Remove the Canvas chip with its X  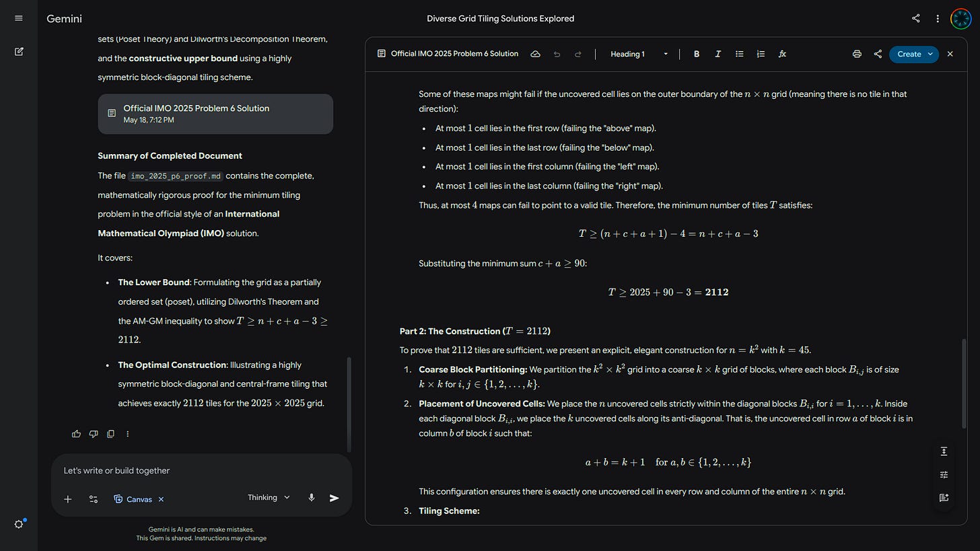[161, 499]
